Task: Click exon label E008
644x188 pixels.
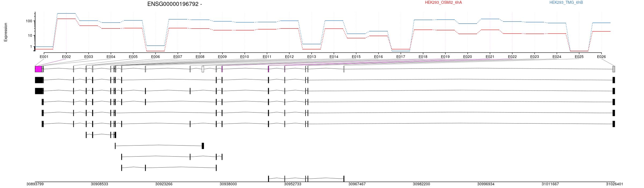Action: (x=200, y=57)
